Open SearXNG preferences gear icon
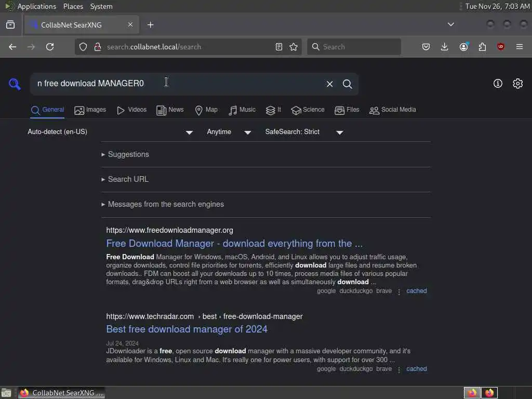Viewport: 532px width, 399px height. (518, 84)
